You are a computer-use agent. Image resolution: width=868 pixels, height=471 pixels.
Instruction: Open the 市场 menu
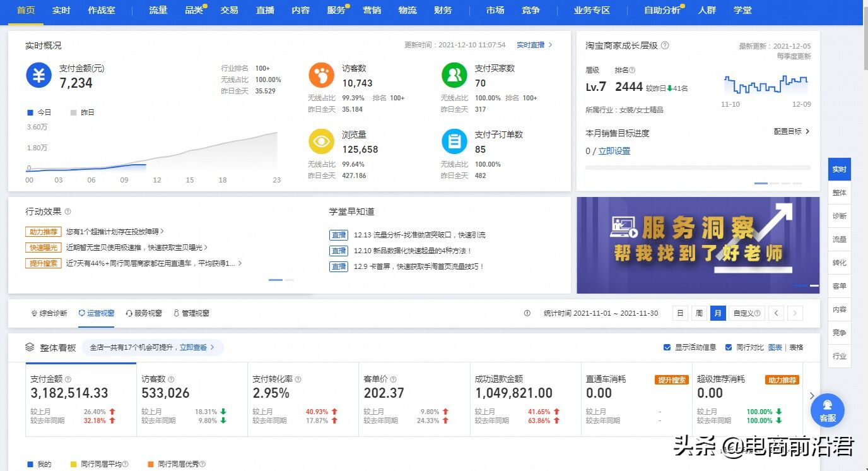point(495,10)
